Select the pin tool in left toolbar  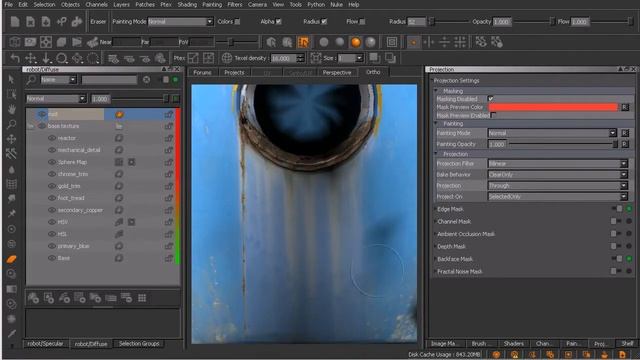[11, 213]
